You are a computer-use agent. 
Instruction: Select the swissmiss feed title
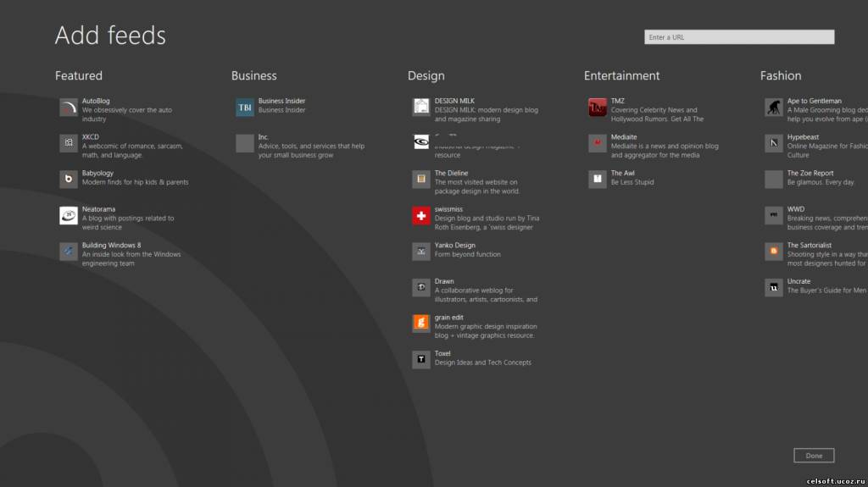(x=448, y=209)
